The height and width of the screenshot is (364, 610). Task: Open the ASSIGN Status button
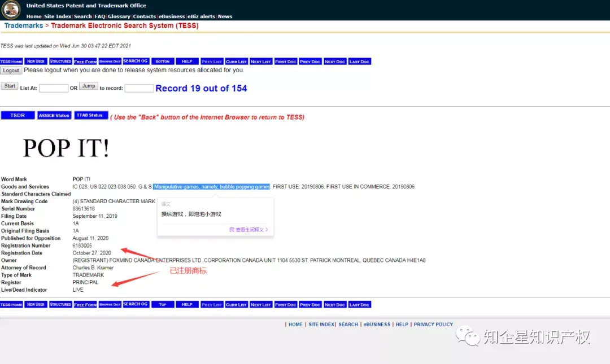click(54, 116)
